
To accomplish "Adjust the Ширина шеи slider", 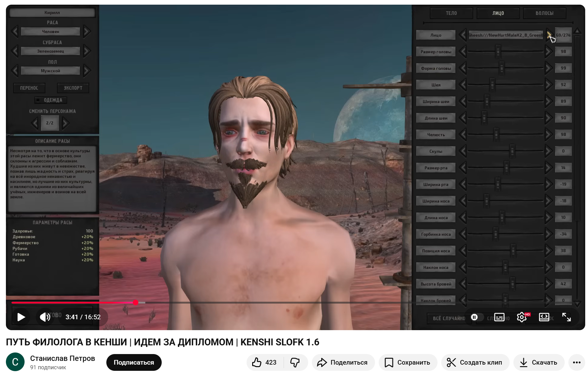I will pyautogui.click(x=506, y=101).
